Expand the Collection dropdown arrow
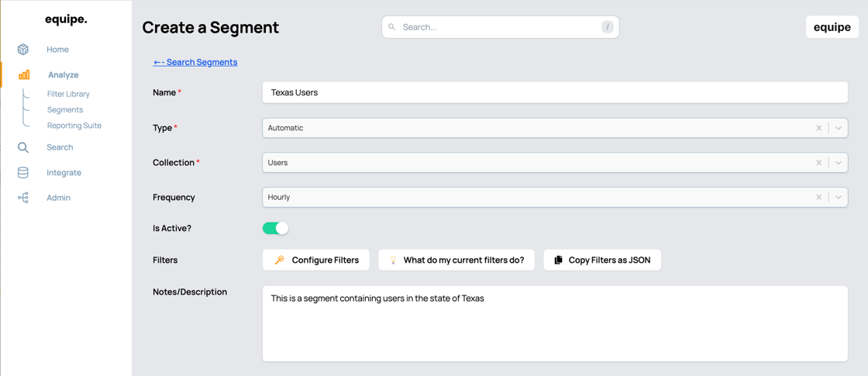Screen dimensions: 868x376 838,163
